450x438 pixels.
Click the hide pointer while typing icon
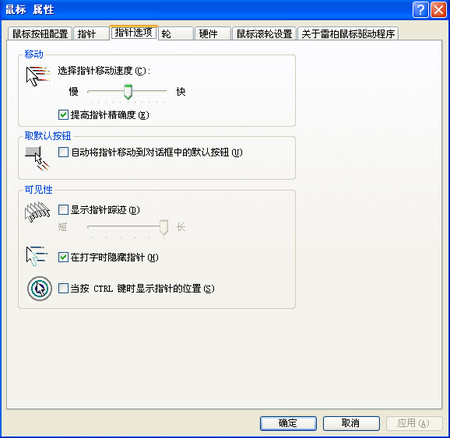coord(37,256)
